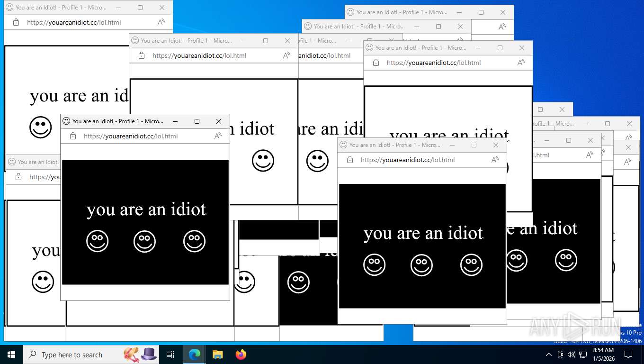Click the URL in corner window touching screen top
The height and width of the screenshot is (364, 644).
[74, 22]
